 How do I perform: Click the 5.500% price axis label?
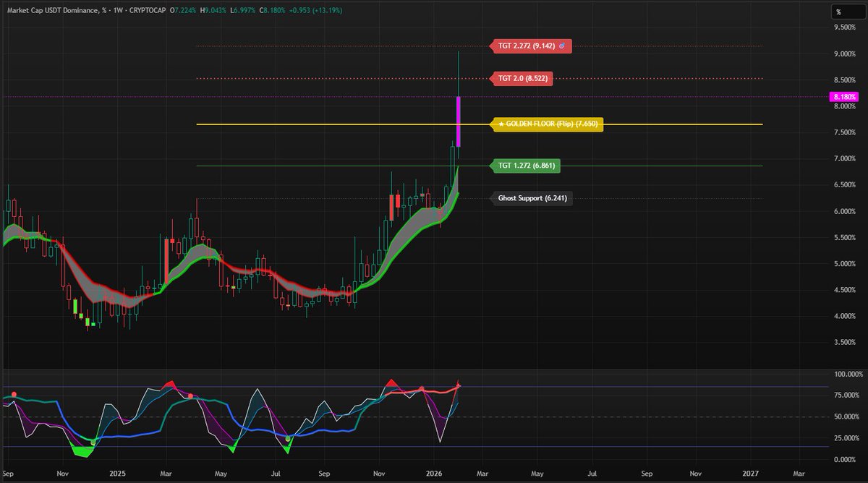point(846,238)
